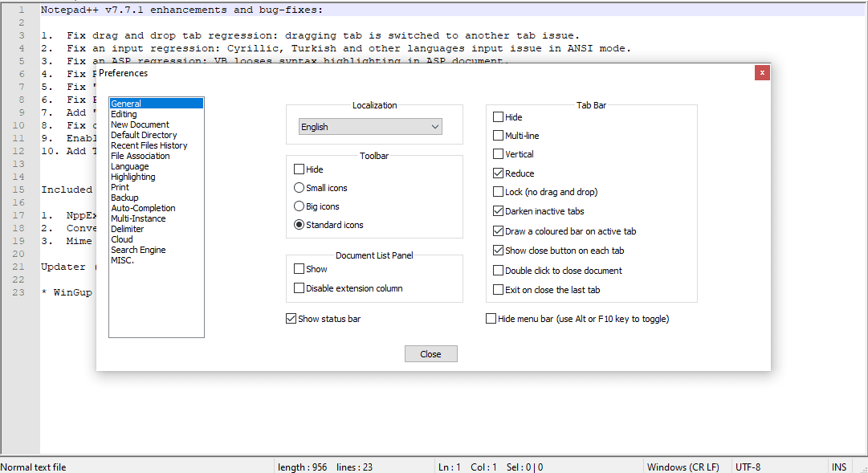Uncheck "Reduce" in Tab Bar settings
The image size is (868, 473).
click(499, 173)
